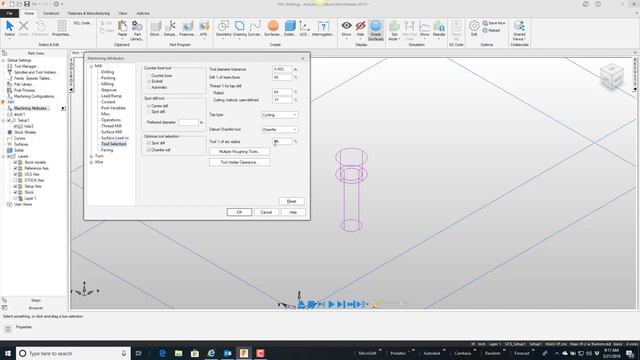
Task: Switch to the Add-ins ribbon tab
Action: coord(142,13)
